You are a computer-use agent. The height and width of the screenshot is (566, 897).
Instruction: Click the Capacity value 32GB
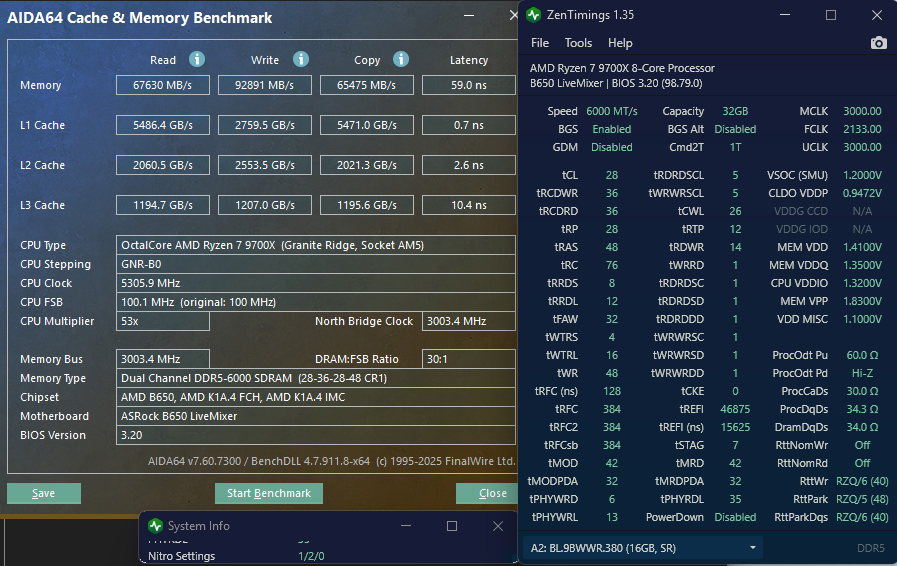(x=735, y=111)
